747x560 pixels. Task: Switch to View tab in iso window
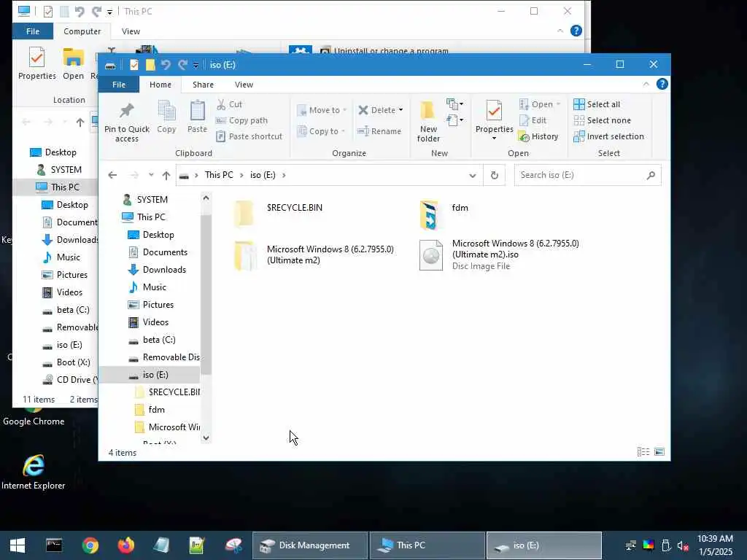(x=244, y=85)
